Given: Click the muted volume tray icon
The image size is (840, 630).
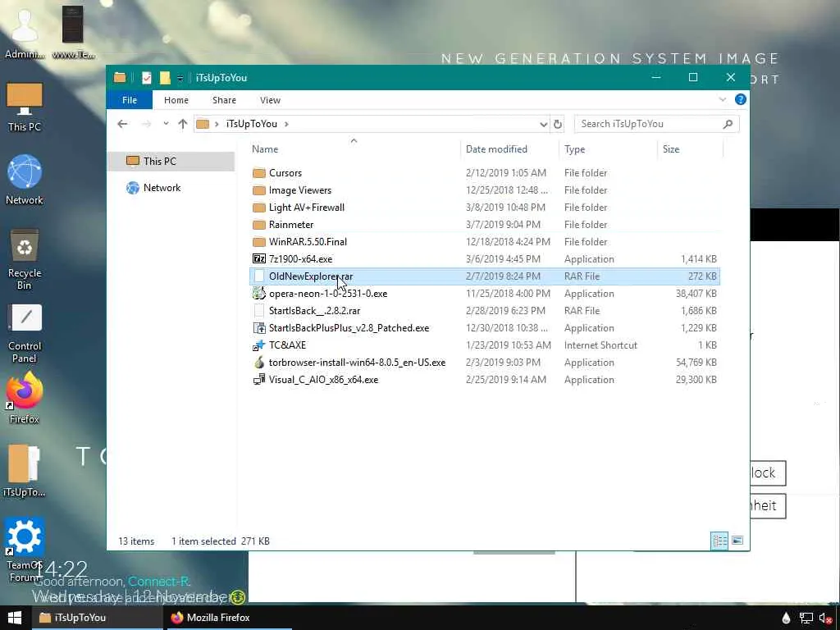Looking at the screenshot, I should click(825, 619).
